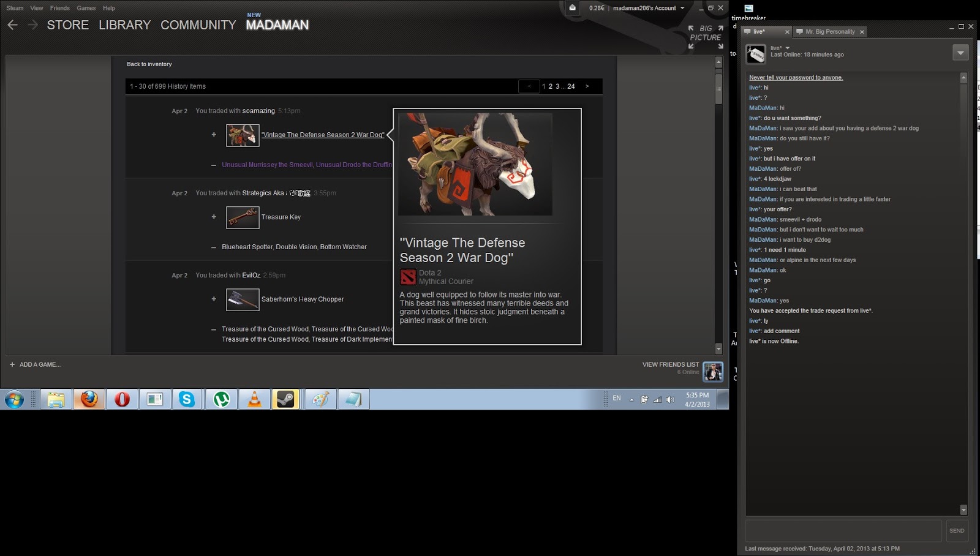Enter Big Picture mode

(x=706, y=37)
